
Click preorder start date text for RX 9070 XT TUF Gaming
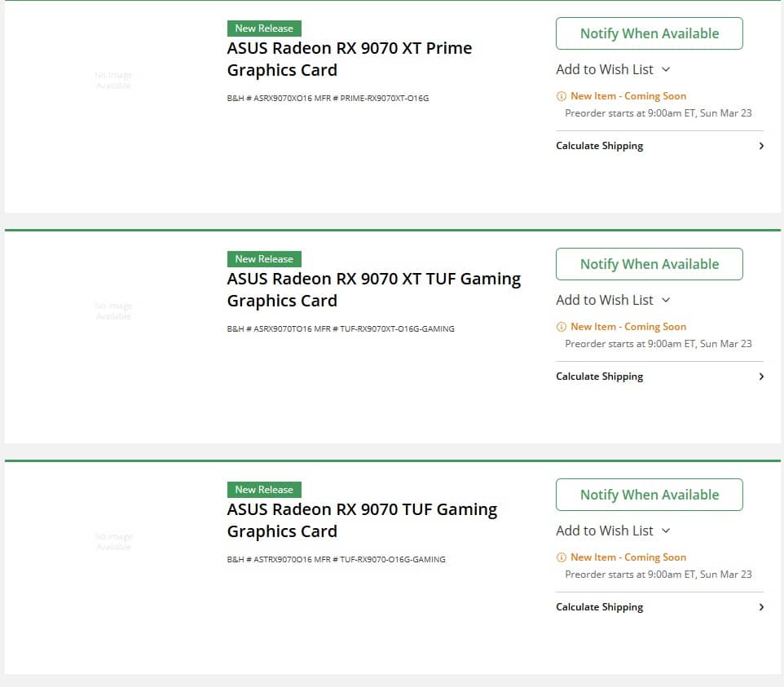(x=658, y=344)
